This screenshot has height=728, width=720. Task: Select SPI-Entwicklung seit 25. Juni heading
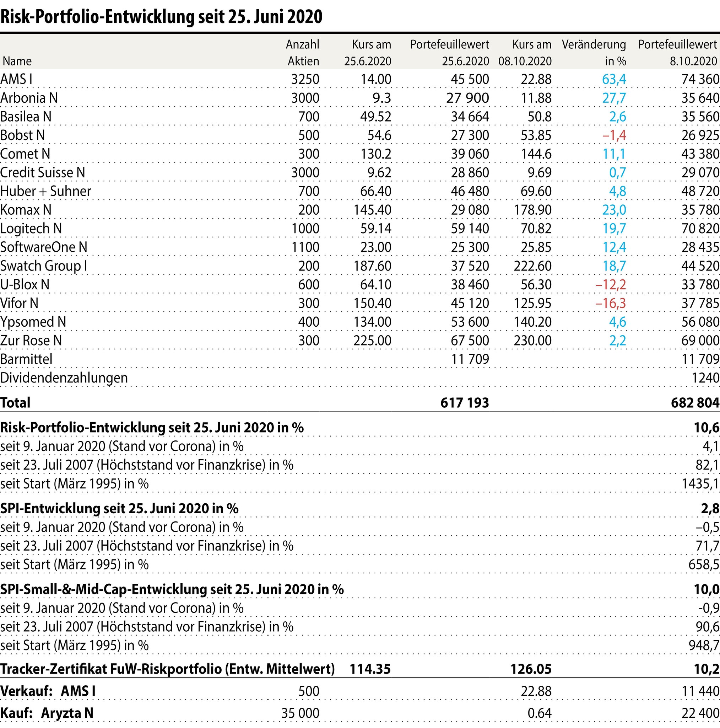tap(119, 508)
